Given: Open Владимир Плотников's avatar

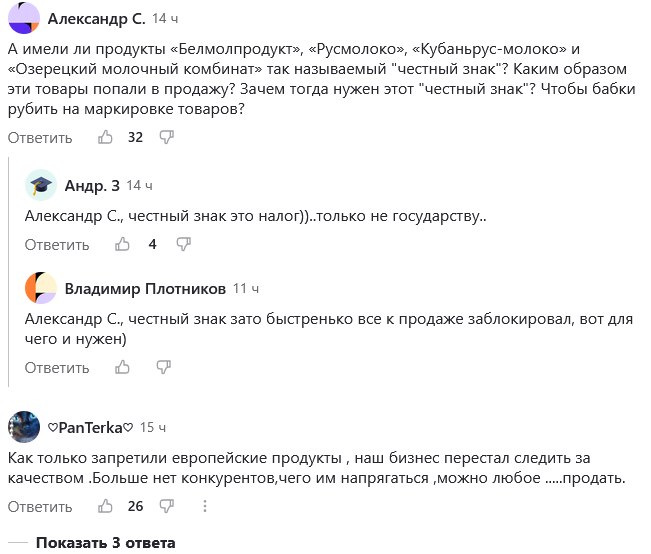Looking at the screenshot, I should (41, 288).
